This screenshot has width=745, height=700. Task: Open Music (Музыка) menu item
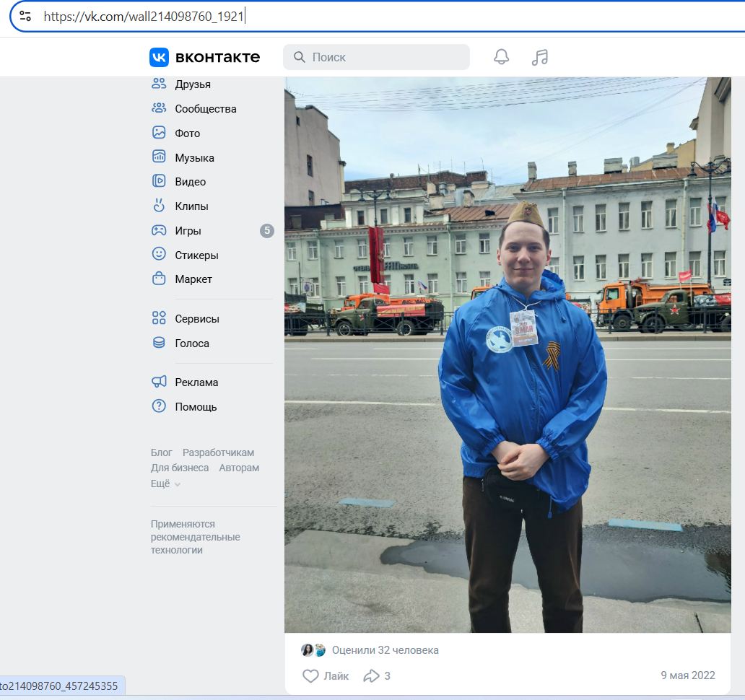[x=194, y=157]
